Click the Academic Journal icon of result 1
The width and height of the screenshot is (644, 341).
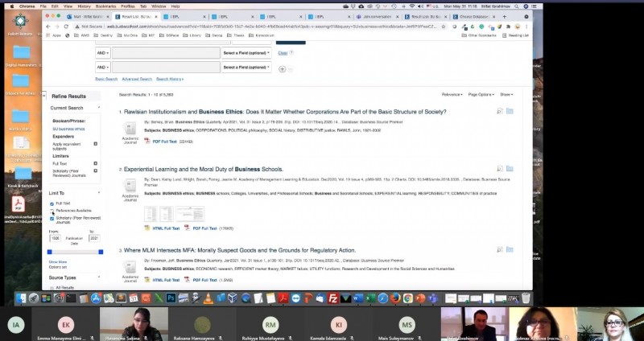coord(130,129)
